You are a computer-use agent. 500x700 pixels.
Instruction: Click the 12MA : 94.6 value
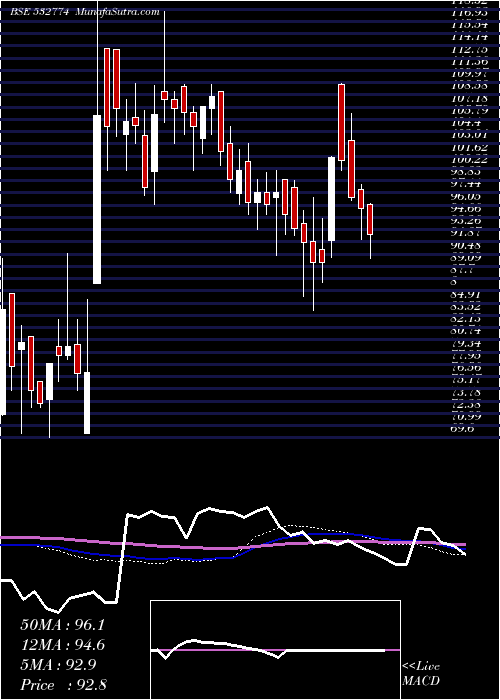click(x=62, y=645)
